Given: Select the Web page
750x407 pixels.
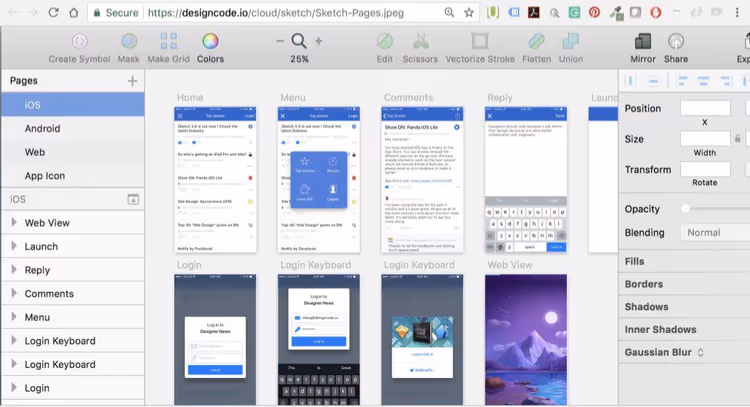Looking at the screenshot, I should point(73,152).
